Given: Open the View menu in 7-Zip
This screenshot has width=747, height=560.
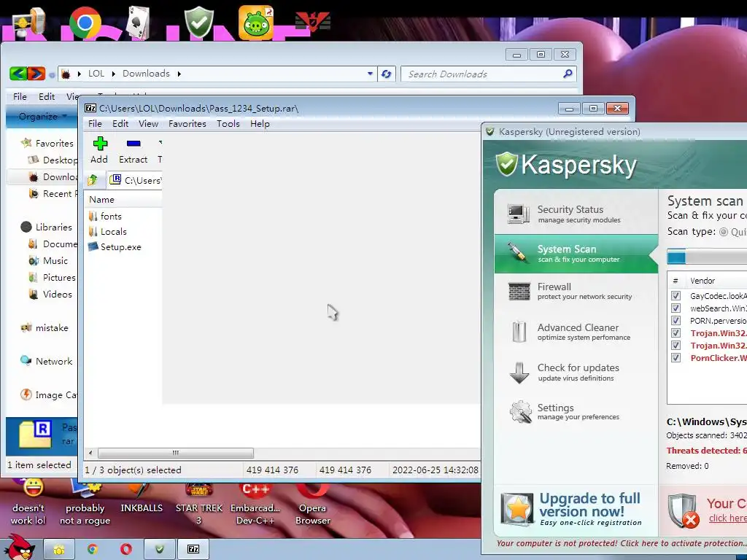Looking at the screenshot, I should click(148, 124).
